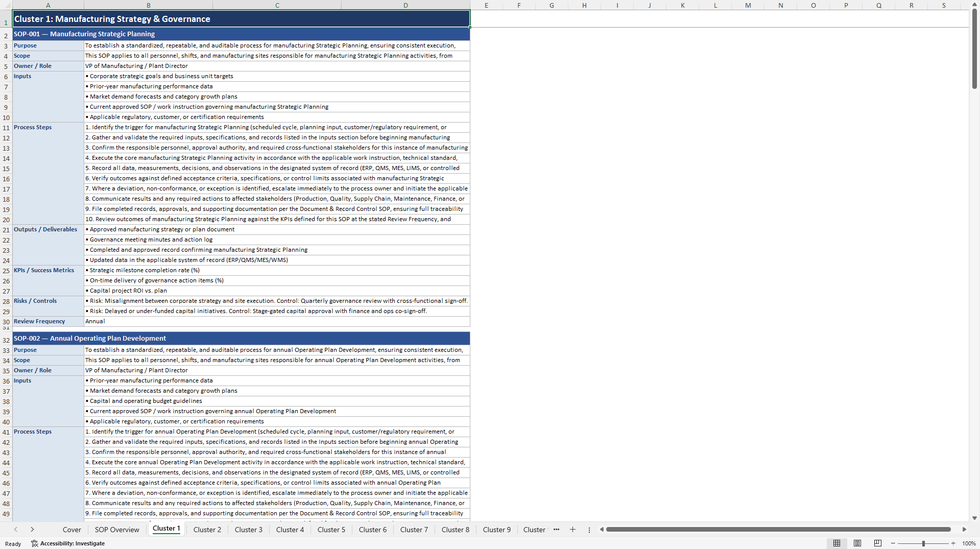Select SOP-001 Manufacturing Strategic Planning heading

click(241, 34)
